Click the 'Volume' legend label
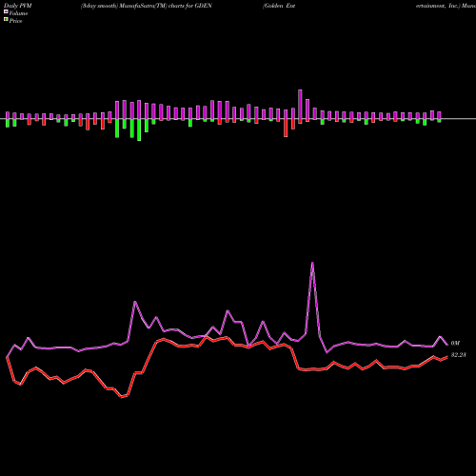Viewport: 476px width, 476px height. pos(18,13)
